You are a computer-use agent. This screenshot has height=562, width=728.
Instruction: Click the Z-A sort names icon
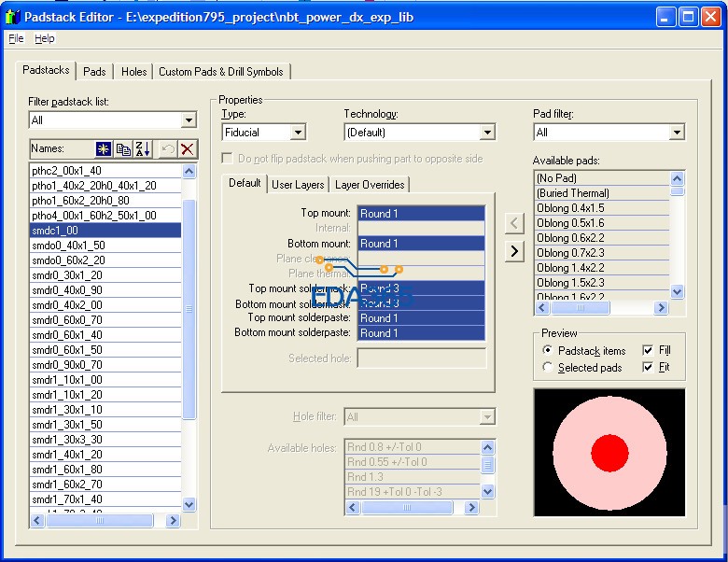click(x=143, y=148)
